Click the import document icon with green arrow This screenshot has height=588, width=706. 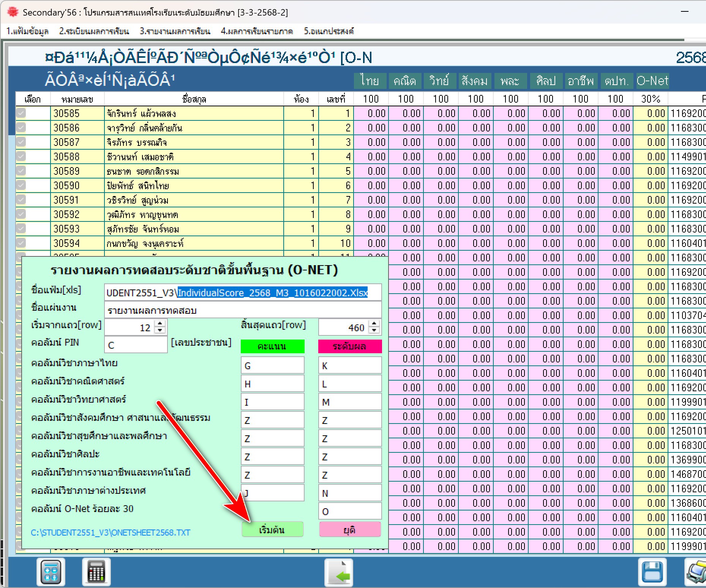pyautogui.click(x=338, y=572)
